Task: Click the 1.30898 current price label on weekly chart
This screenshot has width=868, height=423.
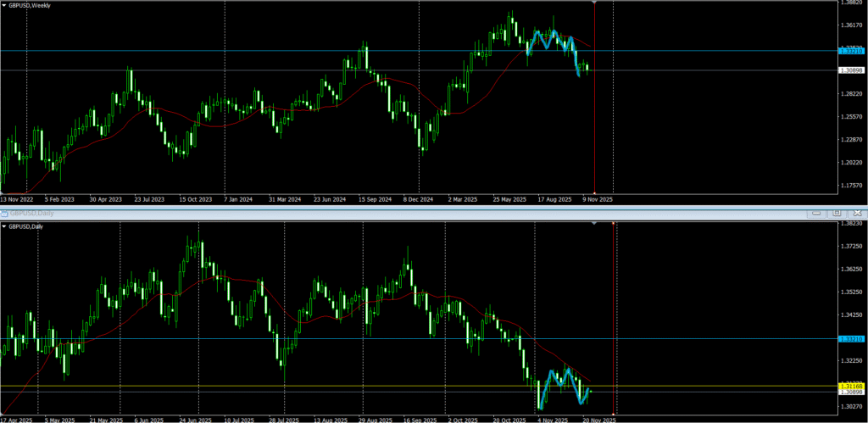Action: pyautogui.click(x=850, y=70)
